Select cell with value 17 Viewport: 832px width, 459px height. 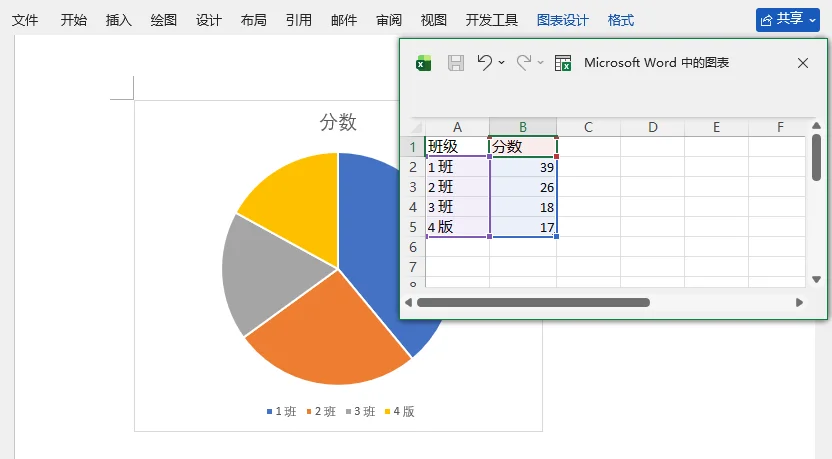(x=523, y=227)
